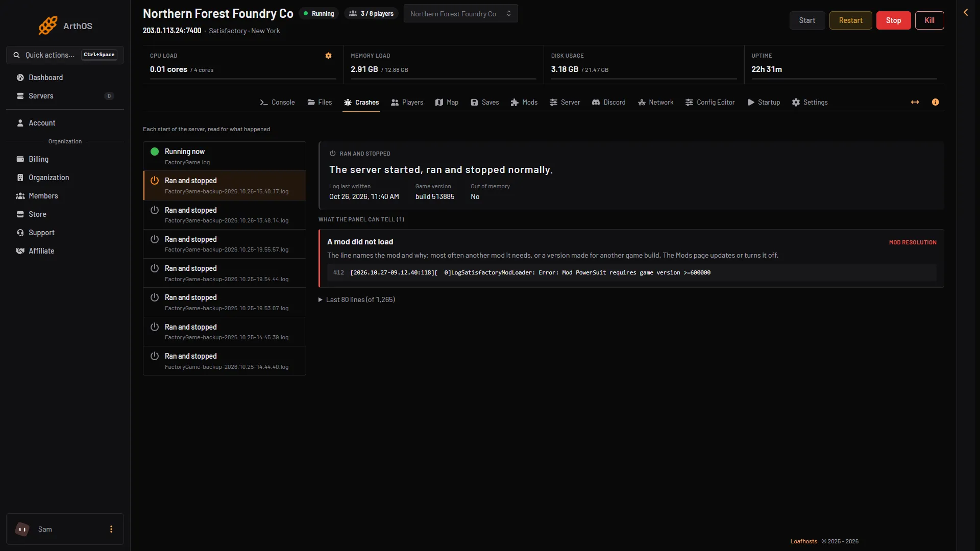Go to Servers in the sidebar
Viewport: 980px width, 551px height.
65,96
